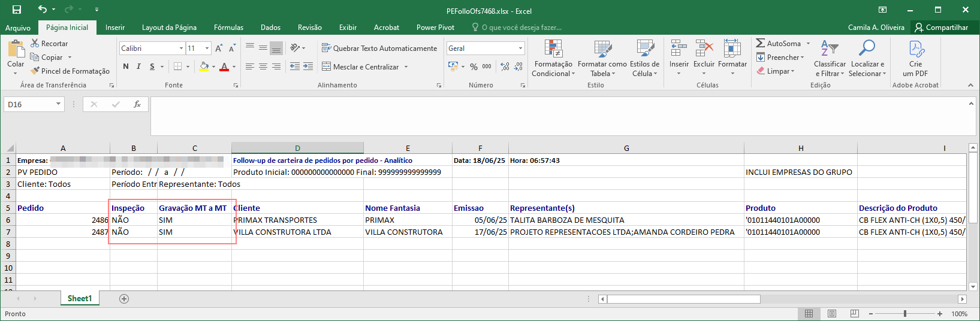Open the font size dropdown

207,49
